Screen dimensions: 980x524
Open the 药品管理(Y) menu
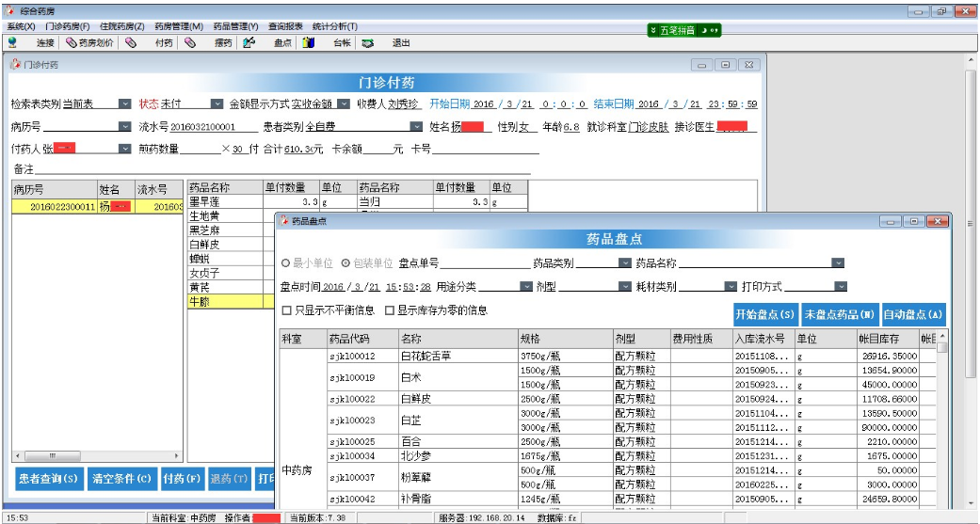[233, 26]
